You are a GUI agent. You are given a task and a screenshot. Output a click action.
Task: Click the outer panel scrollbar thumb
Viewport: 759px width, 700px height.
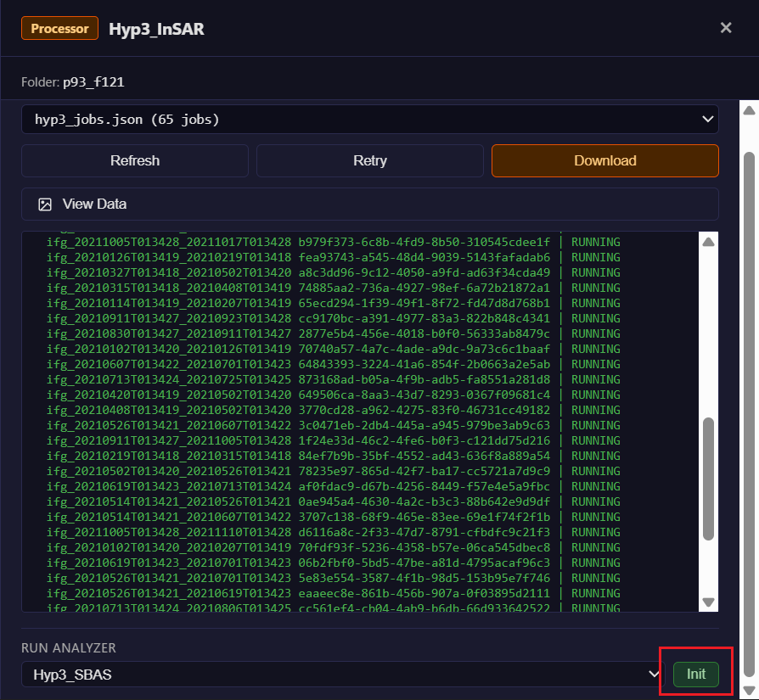748,399
